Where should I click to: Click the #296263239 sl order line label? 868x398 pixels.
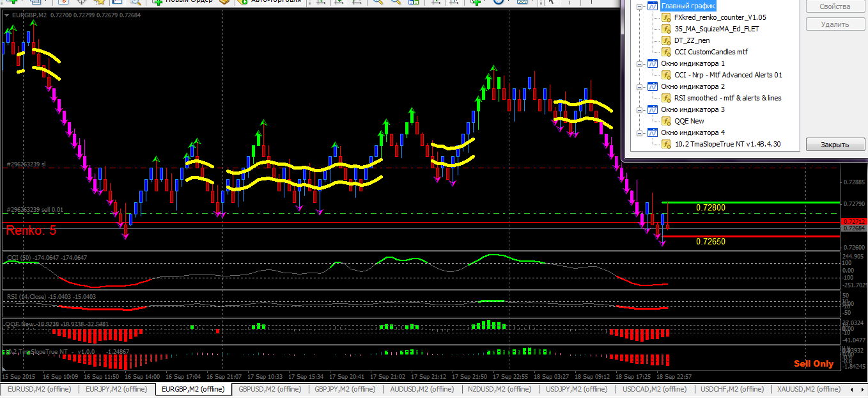(x=26, y=164)
